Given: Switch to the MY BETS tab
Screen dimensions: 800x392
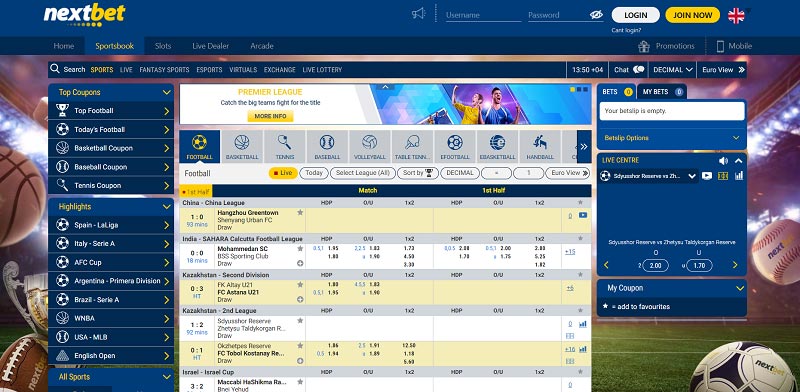Looking at the screenshot, I should (662, 92).
